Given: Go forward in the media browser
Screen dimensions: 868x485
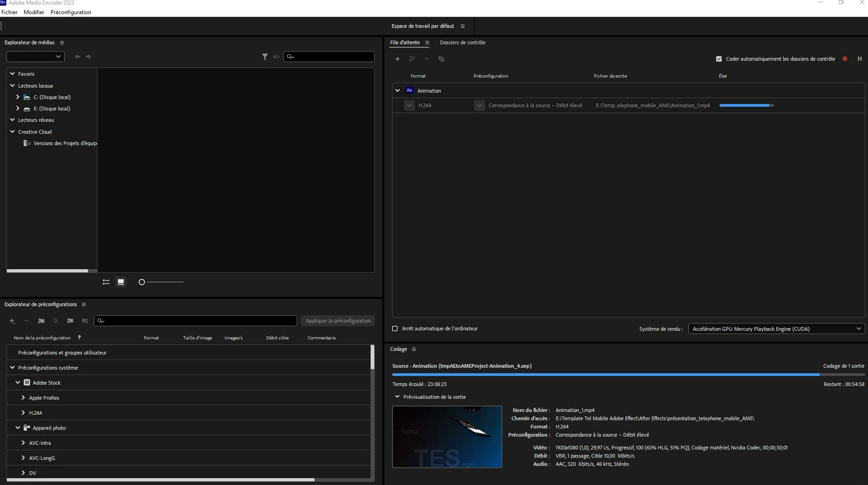Looking at the screenshot, I should [88, 57].
